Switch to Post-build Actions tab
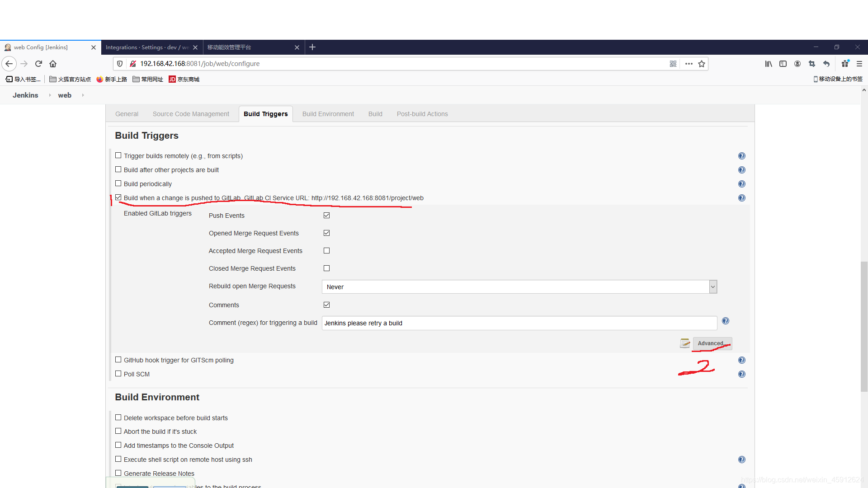Image resolution: width=868 pixels, height=488 pixels. click(x=422, y=114)
